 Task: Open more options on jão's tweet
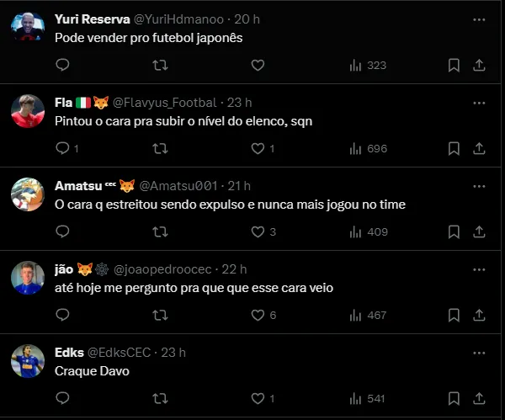479,269
